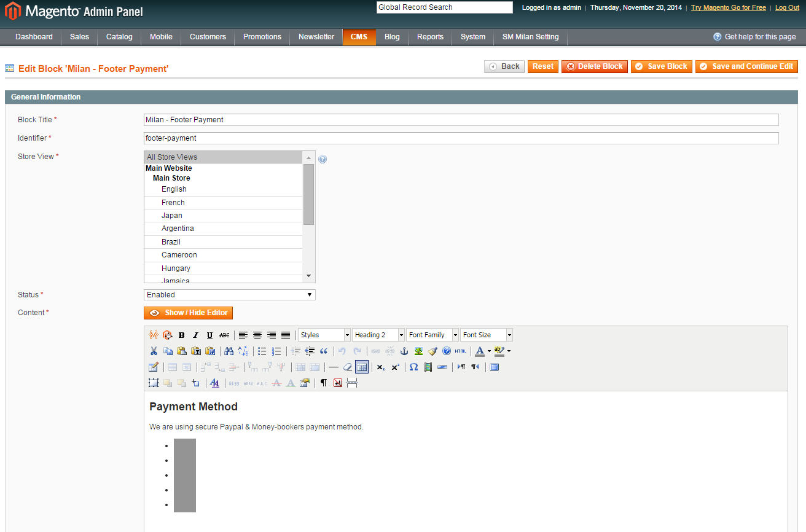The height and width of the screenshot is (532, 806).
Task: Insert an anchor with the anchor icon
Action: (x=404, y=351)
